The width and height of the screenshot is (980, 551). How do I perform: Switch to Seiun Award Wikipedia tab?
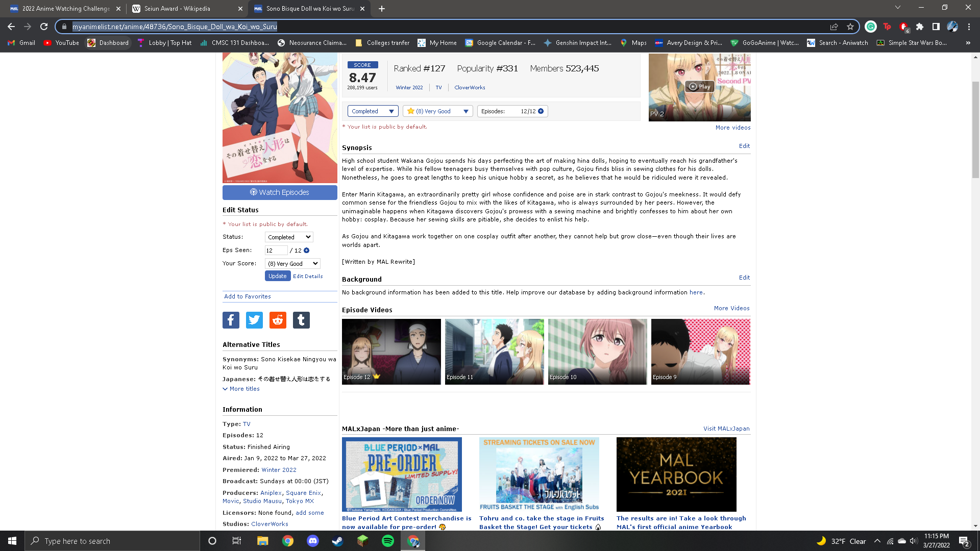click(x=177, y=9)
